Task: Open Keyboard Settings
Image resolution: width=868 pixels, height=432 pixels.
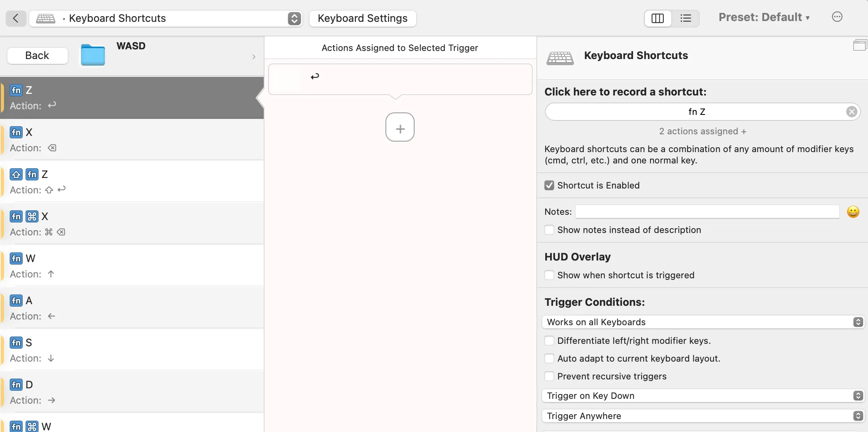Action: coord(362,18)
